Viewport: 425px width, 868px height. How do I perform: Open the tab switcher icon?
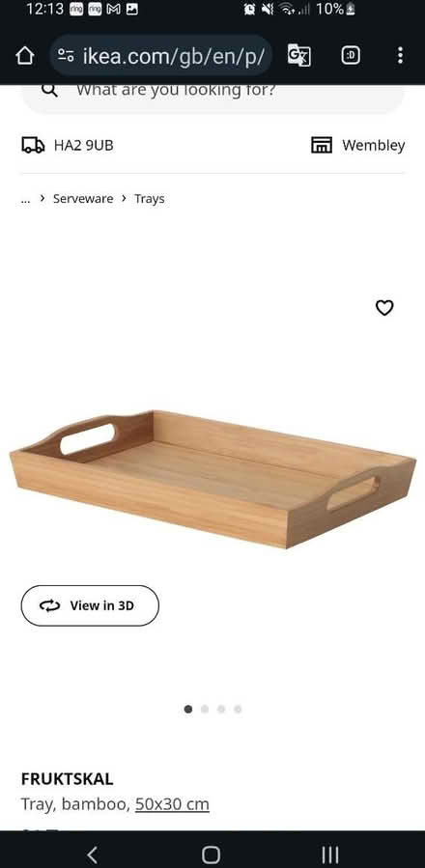tap(351, 55)
